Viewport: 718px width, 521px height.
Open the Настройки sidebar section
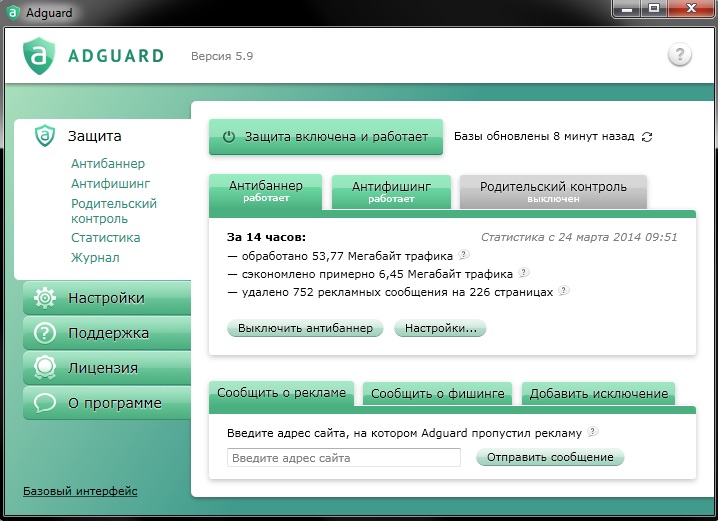point(107,298)
